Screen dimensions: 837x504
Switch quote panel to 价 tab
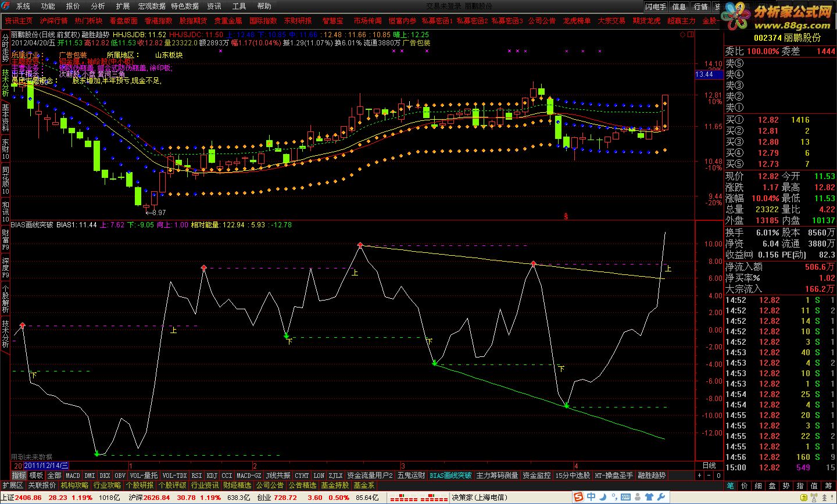pos(744,485)
